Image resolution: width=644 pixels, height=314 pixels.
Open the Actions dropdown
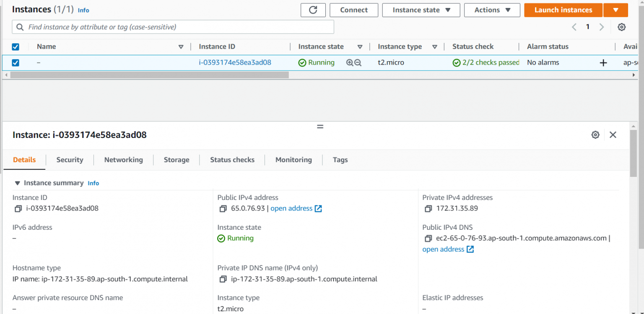[492, 10]
